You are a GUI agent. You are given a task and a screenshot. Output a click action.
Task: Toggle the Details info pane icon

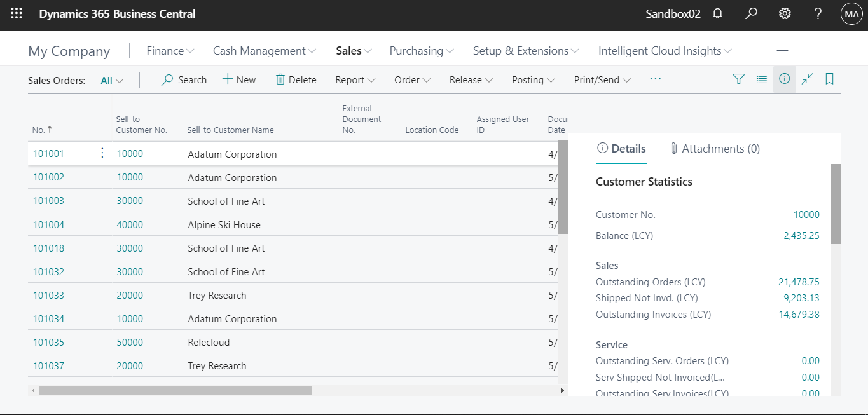[x=784, y=79]
